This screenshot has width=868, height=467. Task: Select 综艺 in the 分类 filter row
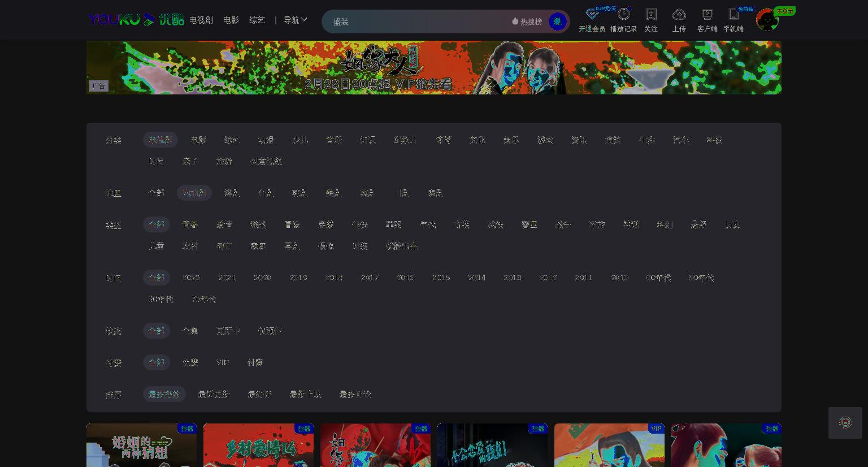pyautogui.click(x=232, y=140)
